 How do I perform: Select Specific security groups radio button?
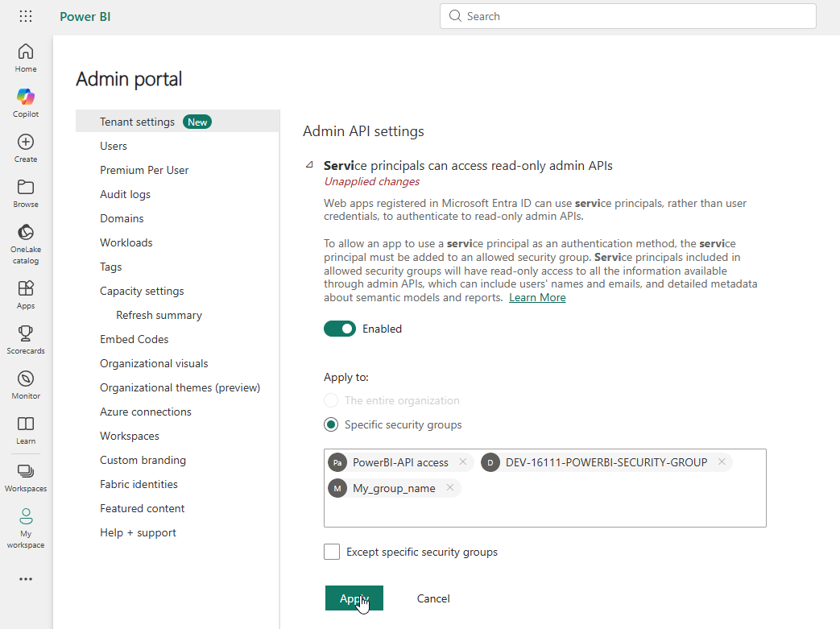coord(331,424)
